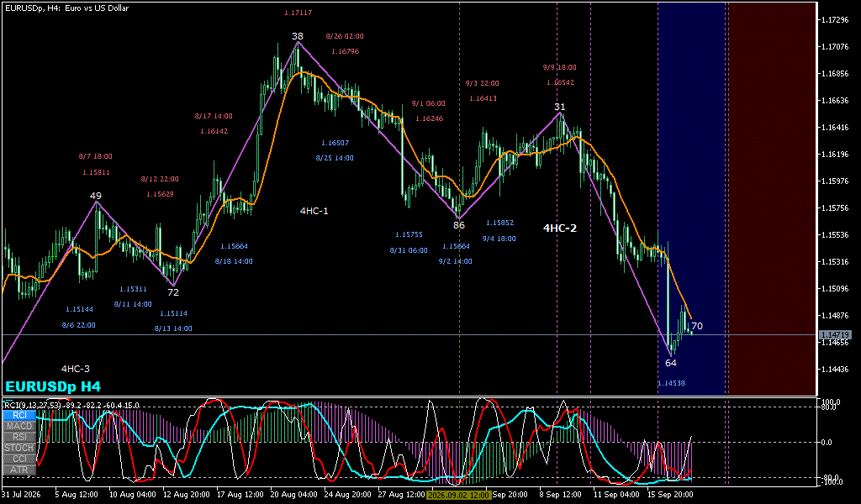Click the 9/3 22:00 date label

482,83
